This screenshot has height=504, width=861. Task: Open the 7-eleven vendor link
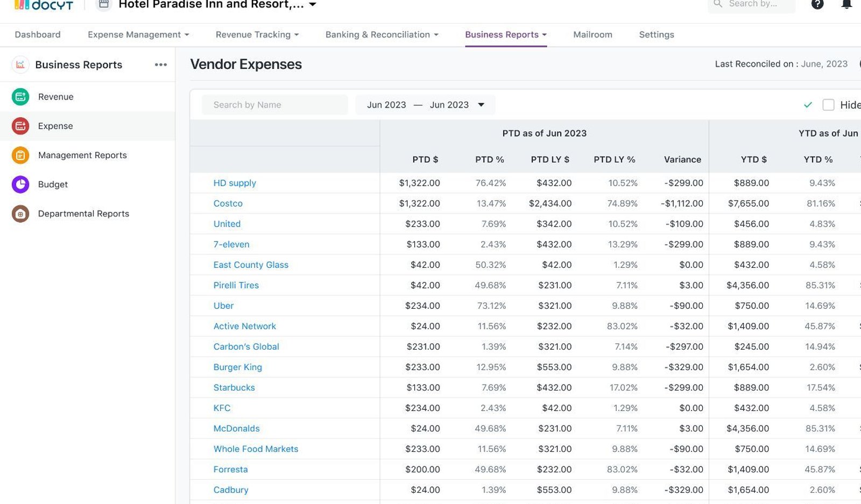point(231,244)
